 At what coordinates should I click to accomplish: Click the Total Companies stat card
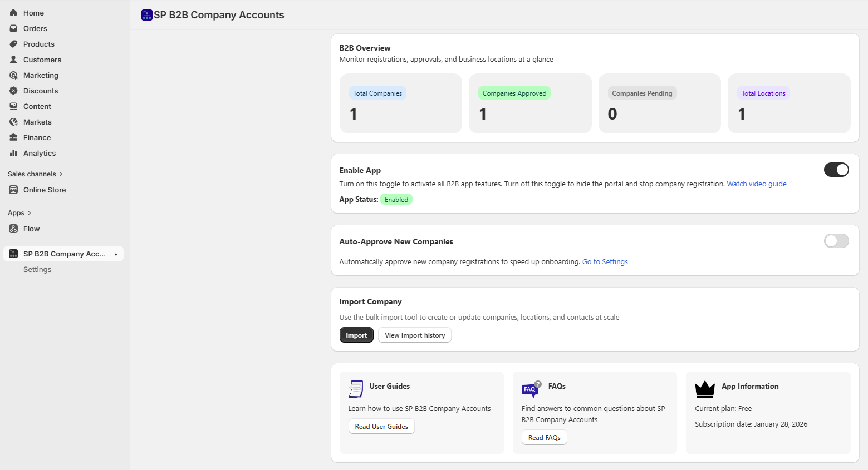pos(400,103)
